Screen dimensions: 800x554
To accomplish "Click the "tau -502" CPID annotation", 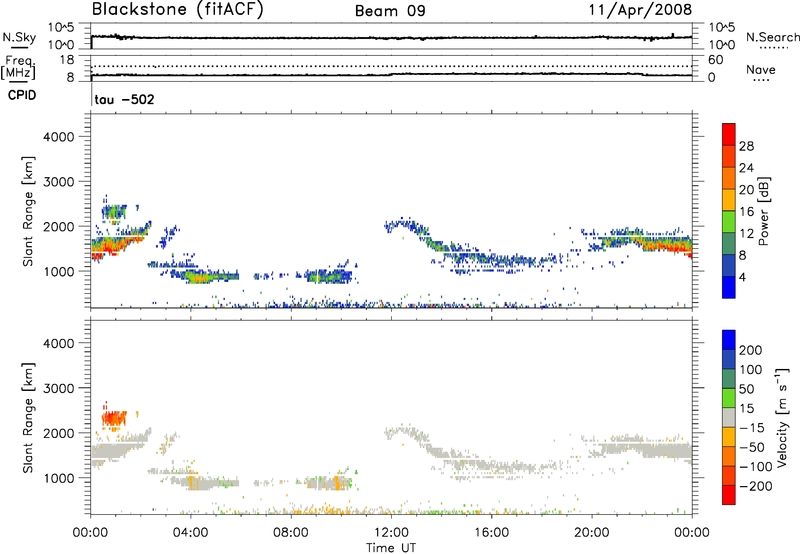I will (x=124, y=99).
